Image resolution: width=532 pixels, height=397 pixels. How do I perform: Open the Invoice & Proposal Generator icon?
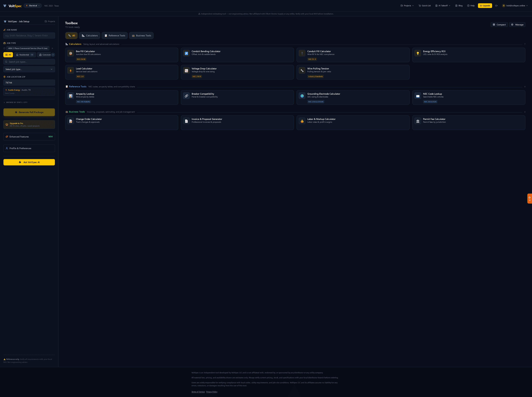(x=186, y=121)
